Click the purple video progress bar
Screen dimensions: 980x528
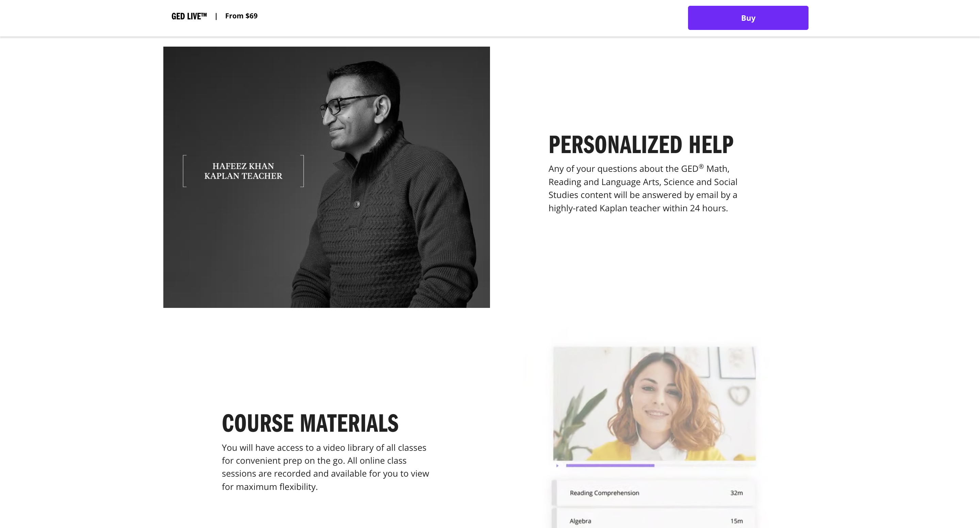(x=610, y=466)
